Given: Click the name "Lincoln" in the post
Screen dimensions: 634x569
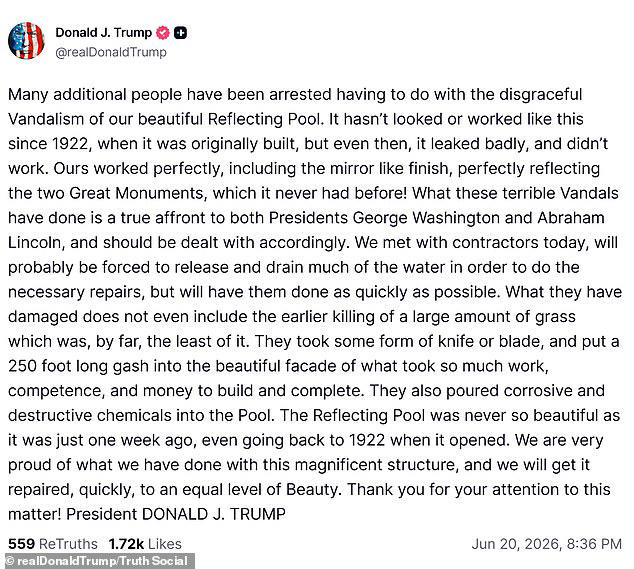Looking at the screenshot, I should point(34,242).
